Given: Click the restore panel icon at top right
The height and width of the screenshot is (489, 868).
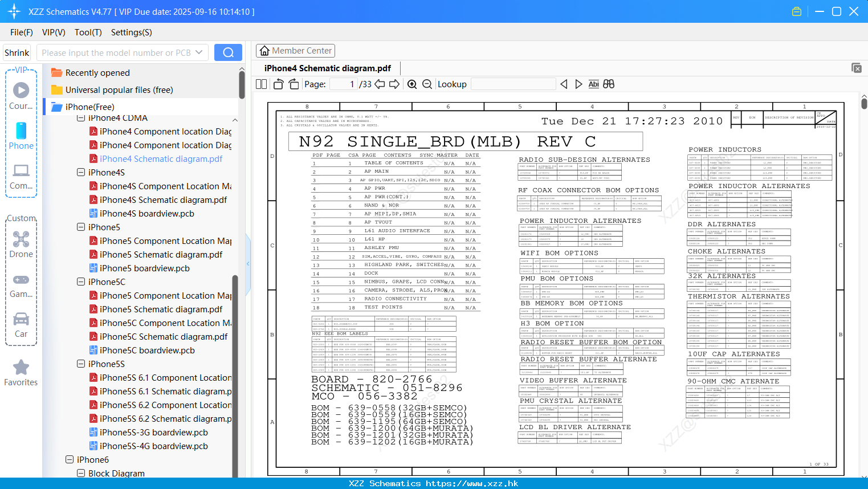Looking at the screenshot, I should [x=857, y=68].
